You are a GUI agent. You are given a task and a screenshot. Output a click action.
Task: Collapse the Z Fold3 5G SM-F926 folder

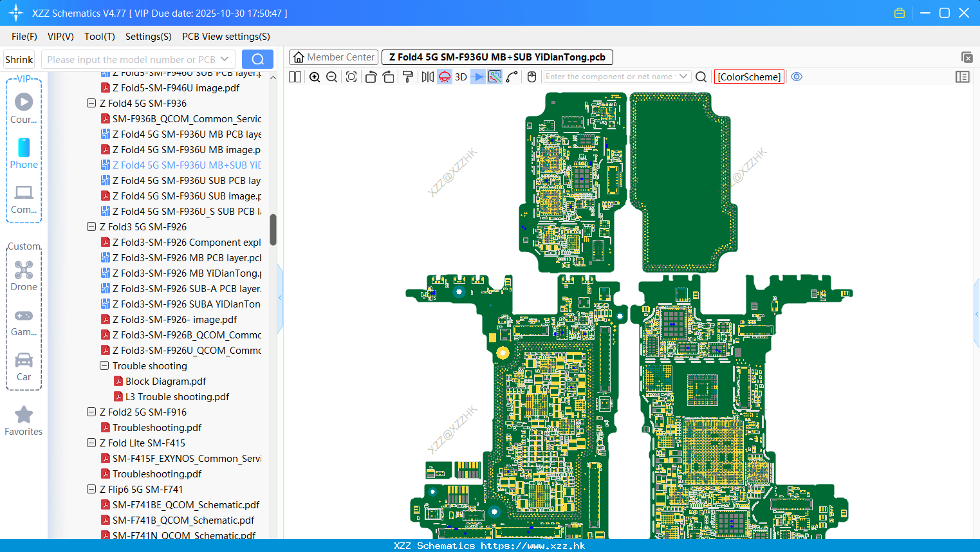point(91,226)
